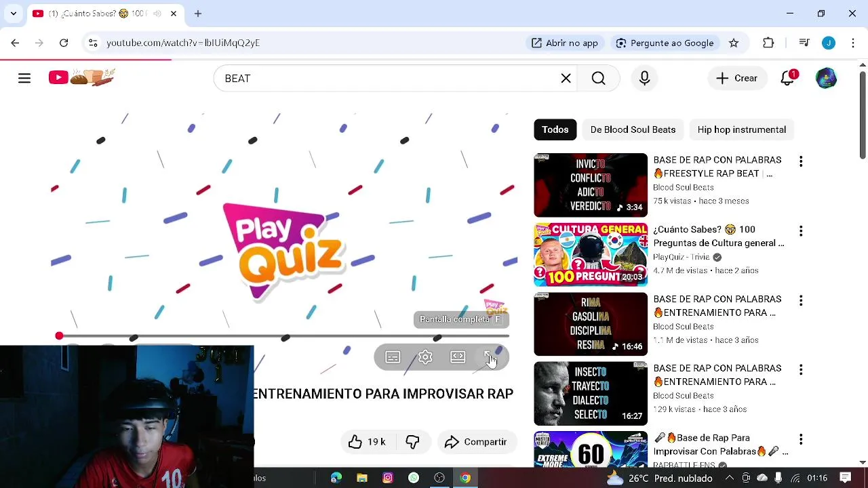This screenshot has width=868, height=488.
Task: Start voice search with the microphone
Action: 644,79
